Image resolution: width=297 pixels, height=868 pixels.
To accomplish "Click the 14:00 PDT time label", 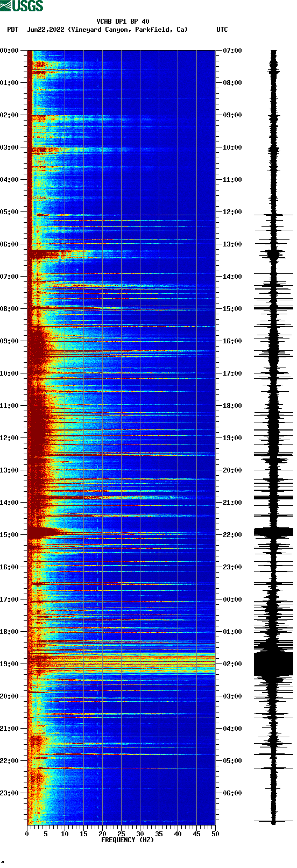I will (x=9, y=503).
